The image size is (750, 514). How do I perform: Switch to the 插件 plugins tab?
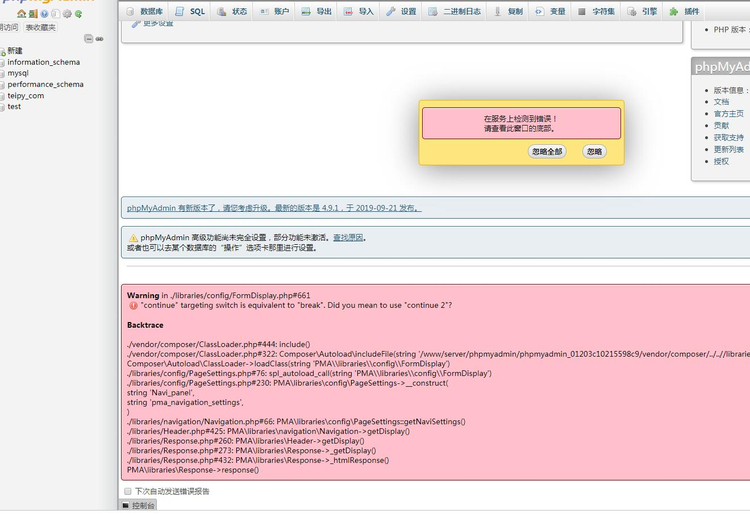pos(684,11)
